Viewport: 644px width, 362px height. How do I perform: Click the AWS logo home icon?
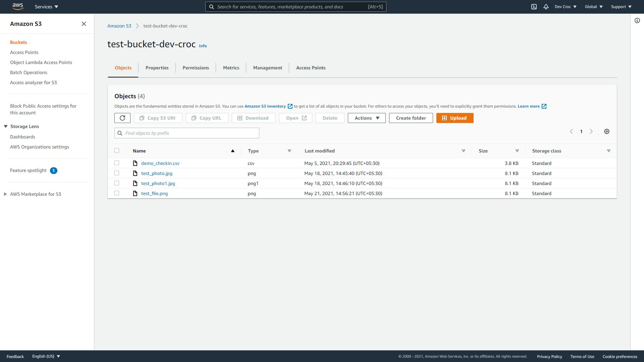(17, 6)
